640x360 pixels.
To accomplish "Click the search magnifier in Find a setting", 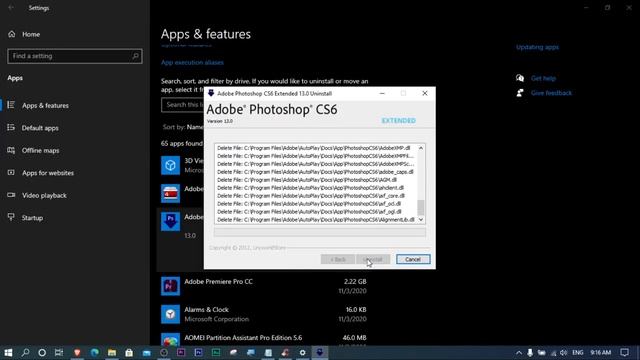I will point(136,56).
